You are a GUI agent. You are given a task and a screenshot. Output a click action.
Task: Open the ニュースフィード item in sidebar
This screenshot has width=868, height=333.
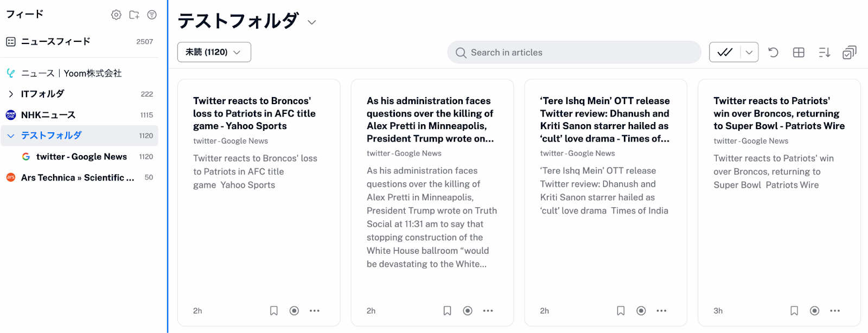[55, 42]
